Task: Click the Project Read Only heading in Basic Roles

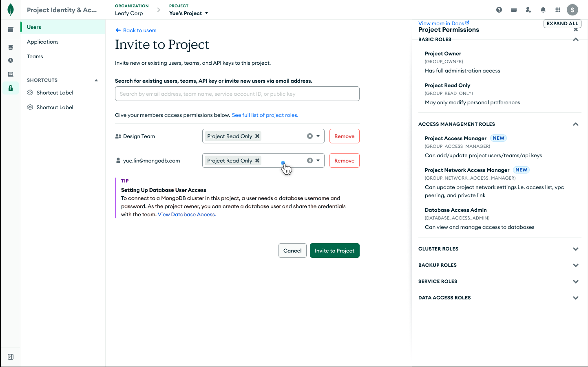Action: point(447,85)
